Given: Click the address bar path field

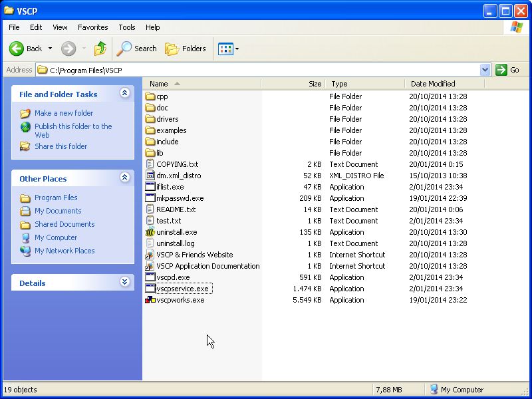Looking at the screenshot, I should click(266, 70).
